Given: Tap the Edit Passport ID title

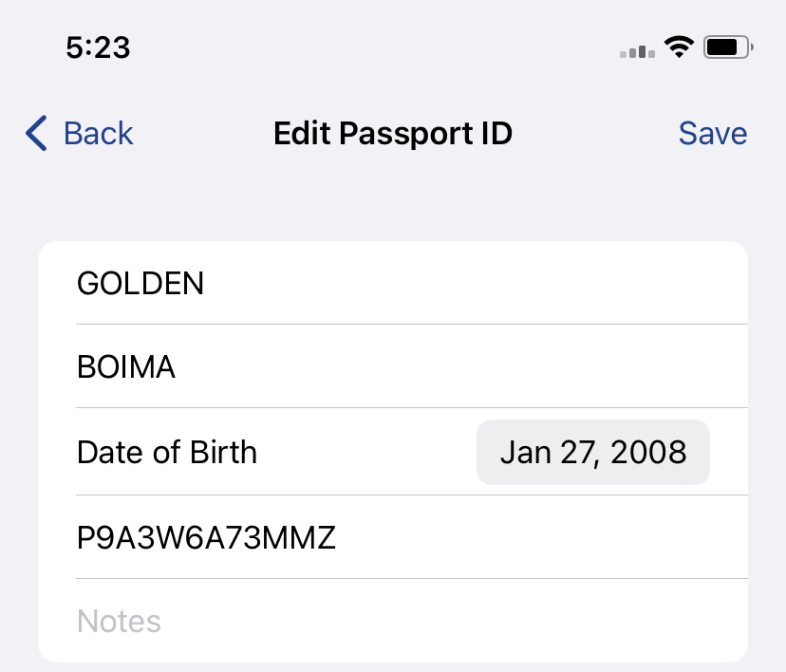Looking at the screenshot, I should click(x=393, y=133).
